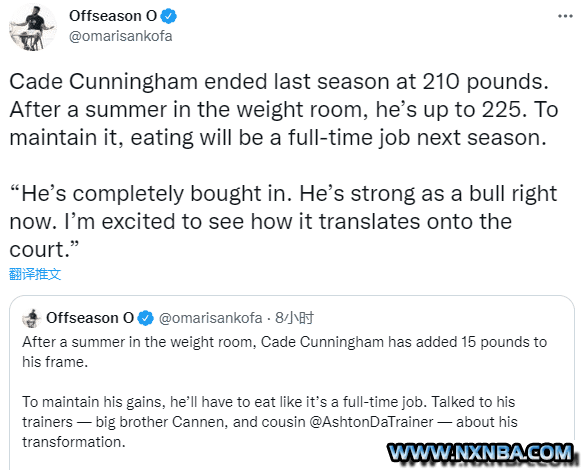The height and width of the screenshot is (470, 584).
Task: Click the 8小时 timestamp
Action: (295, 318)
